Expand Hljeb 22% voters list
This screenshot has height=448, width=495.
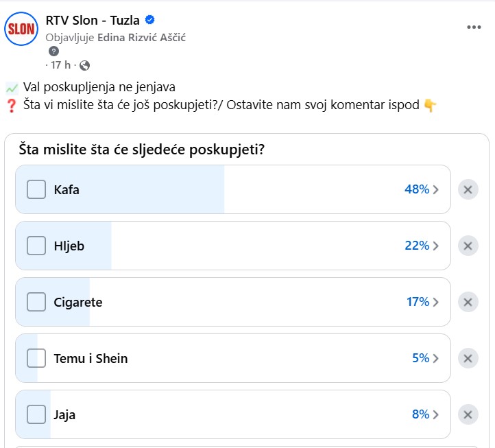click(x=422, y=246)
